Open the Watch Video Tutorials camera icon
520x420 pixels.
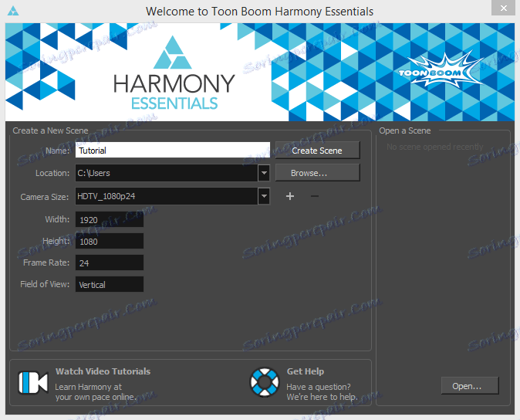tap(33, 382)
